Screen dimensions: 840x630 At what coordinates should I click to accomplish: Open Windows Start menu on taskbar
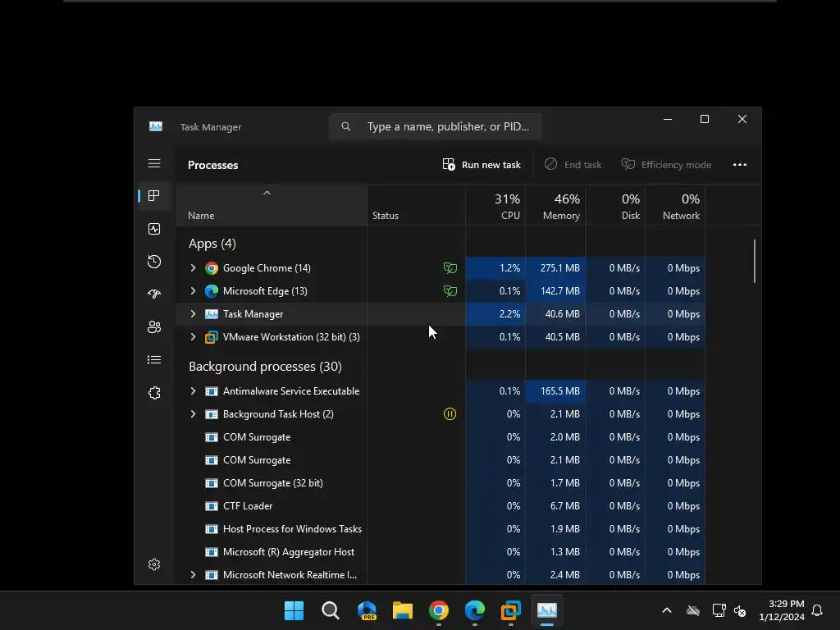294,610
